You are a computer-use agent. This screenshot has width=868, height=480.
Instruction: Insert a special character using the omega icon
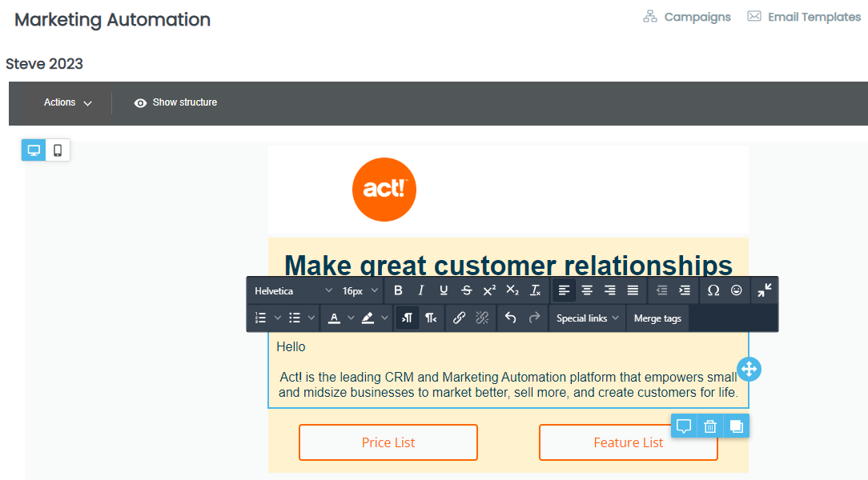(x=713, y=290)
